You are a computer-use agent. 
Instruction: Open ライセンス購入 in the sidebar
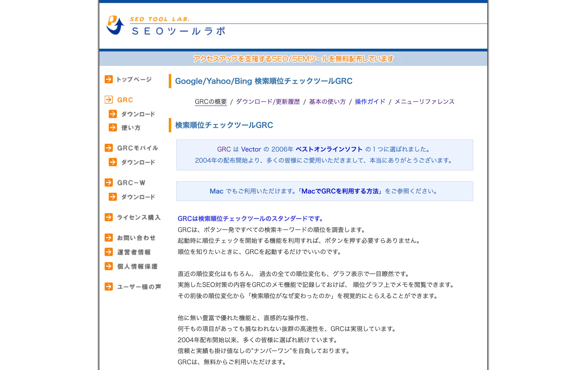point(139,217)
